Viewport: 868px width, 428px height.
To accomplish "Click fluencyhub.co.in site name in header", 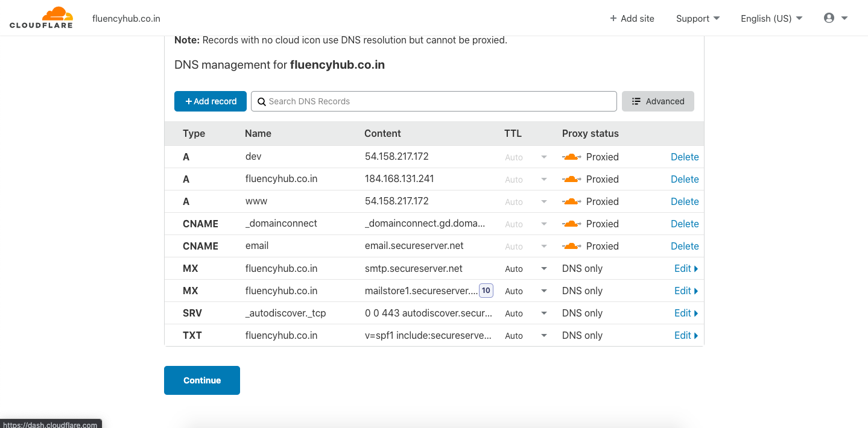I will (x=126, y=18).
